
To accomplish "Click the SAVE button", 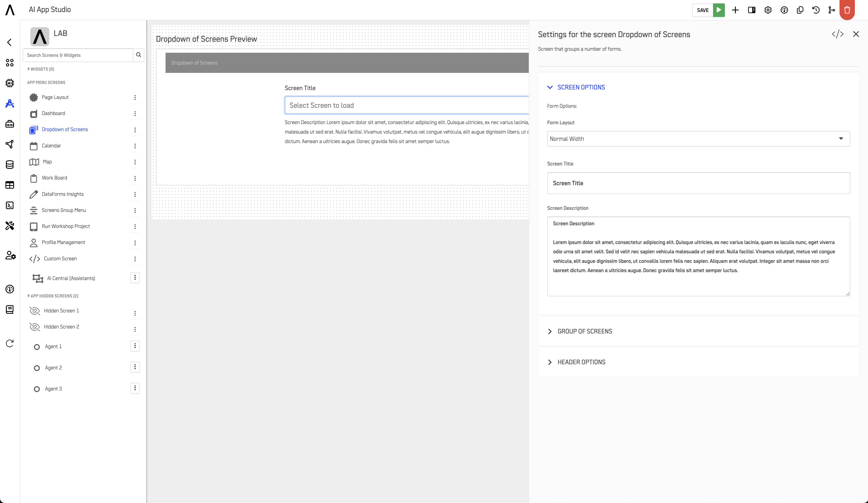I will 703,10.
